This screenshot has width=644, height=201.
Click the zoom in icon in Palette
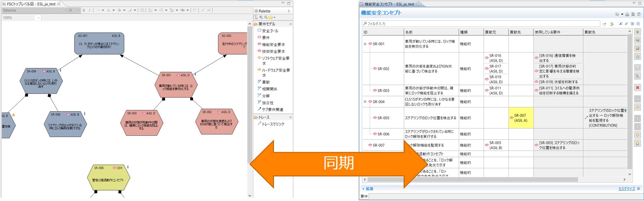tap(261, 17)
